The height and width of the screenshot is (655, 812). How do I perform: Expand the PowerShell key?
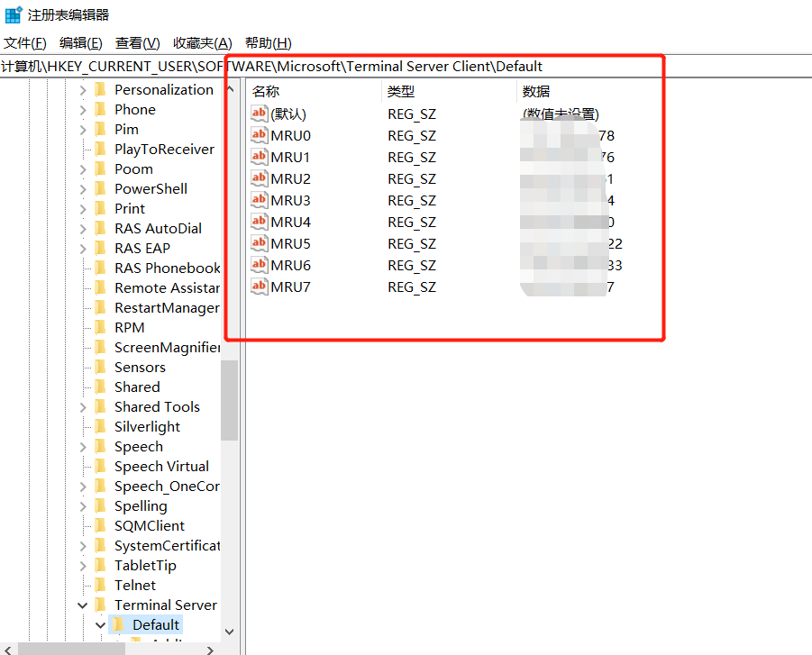(83, 189)
